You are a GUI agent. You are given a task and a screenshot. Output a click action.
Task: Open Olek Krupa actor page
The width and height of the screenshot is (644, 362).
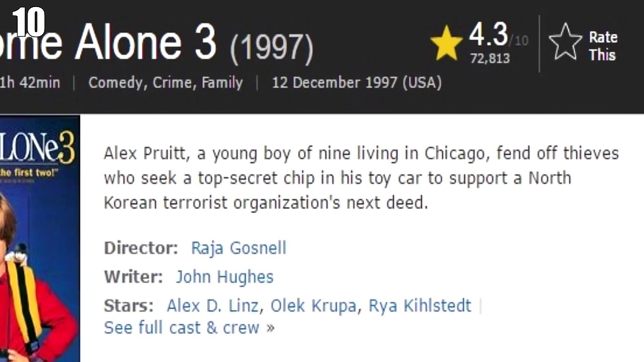[x=314, y=305]
